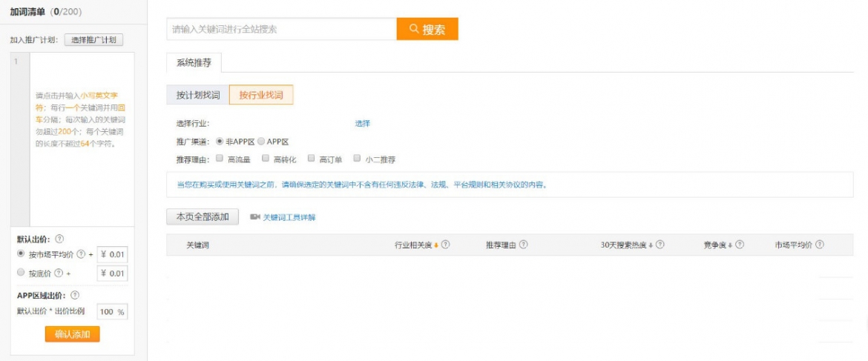Image resolution: width=868 pixels, height=361 pixels.
Task: Click the help icon next to 按市场平均价
Action: tap(81, 254)
